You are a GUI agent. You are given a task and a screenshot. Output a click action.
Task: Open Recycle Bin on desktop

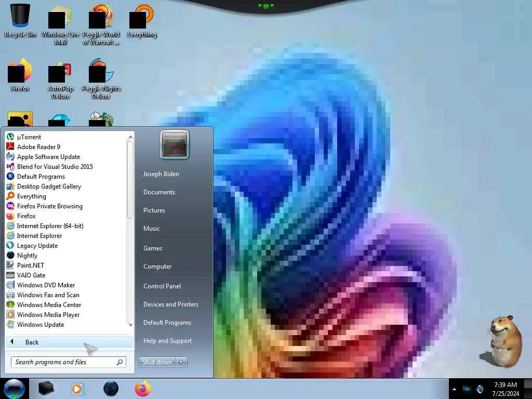point(20,20)
